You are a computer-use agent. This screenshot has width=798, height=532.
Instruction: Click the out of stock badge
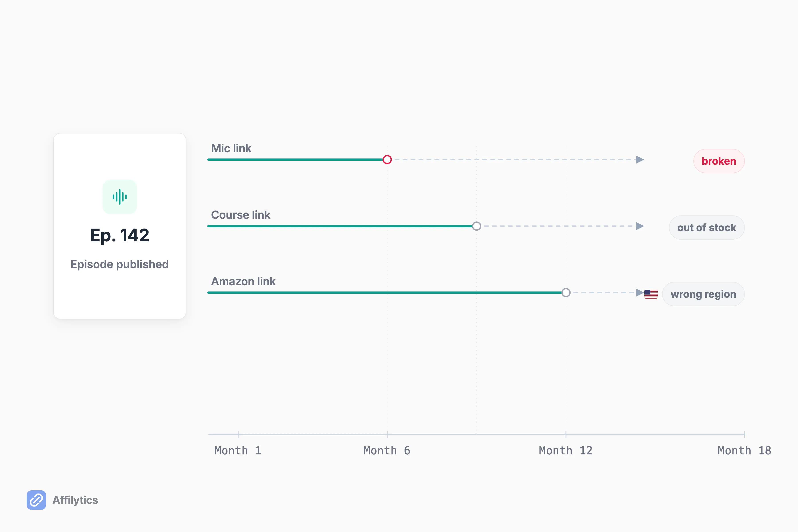pyautogui.click(x=707, y=228)
